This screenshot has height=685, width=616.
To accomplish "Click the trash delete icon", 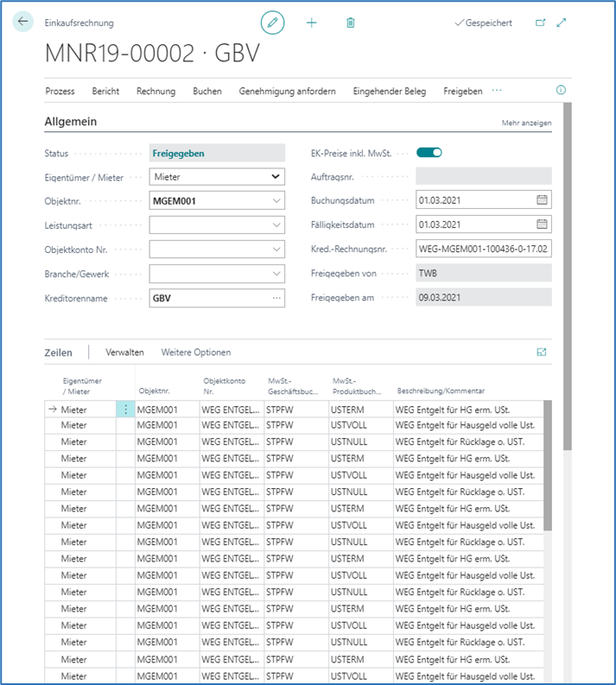I will [350, 22].
